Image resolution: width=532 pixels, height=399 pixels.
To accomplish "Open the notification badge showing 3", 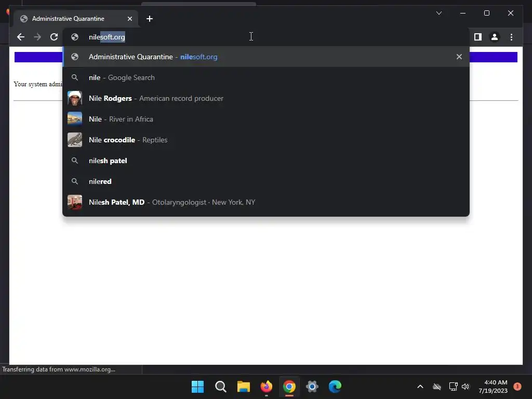I will [x=517, y=387].
